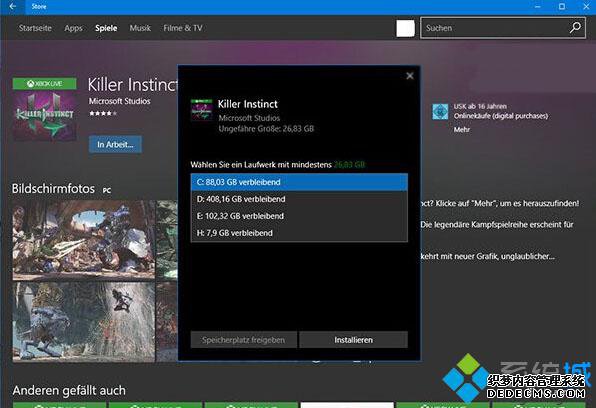
Task: Go to Filme & TV tab
Action: [x=183, y=28]
